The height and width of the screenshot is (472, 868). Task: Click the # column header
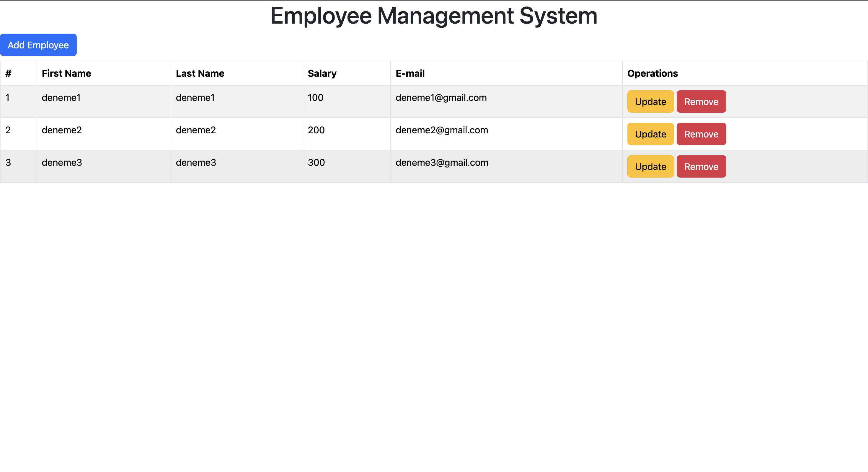9,73
